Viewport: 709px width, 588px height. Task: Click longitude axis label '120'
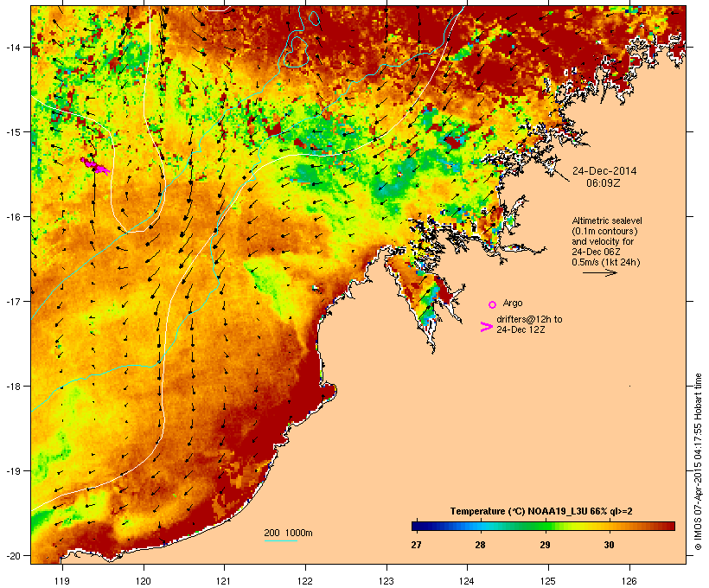[144, 581]
